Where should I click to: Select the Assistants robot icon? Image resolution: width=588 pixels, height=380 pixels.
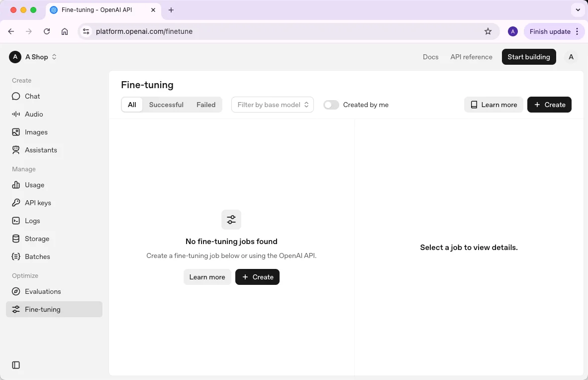(16, 150)
